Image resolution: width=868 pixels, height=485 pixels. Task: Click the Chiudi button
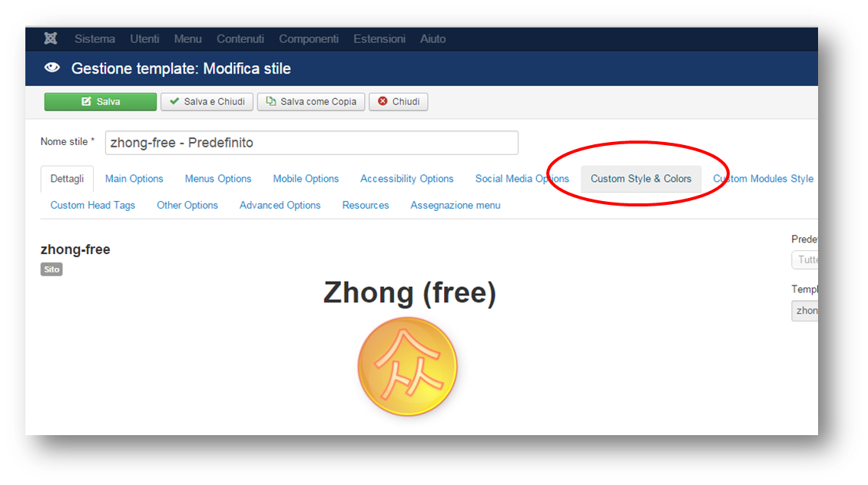point(399,102)
